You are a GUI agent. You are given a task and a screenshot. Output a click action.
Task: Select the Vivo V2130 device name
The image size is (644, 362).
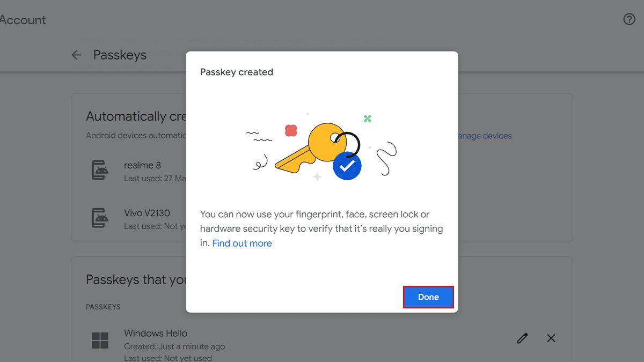147,213
